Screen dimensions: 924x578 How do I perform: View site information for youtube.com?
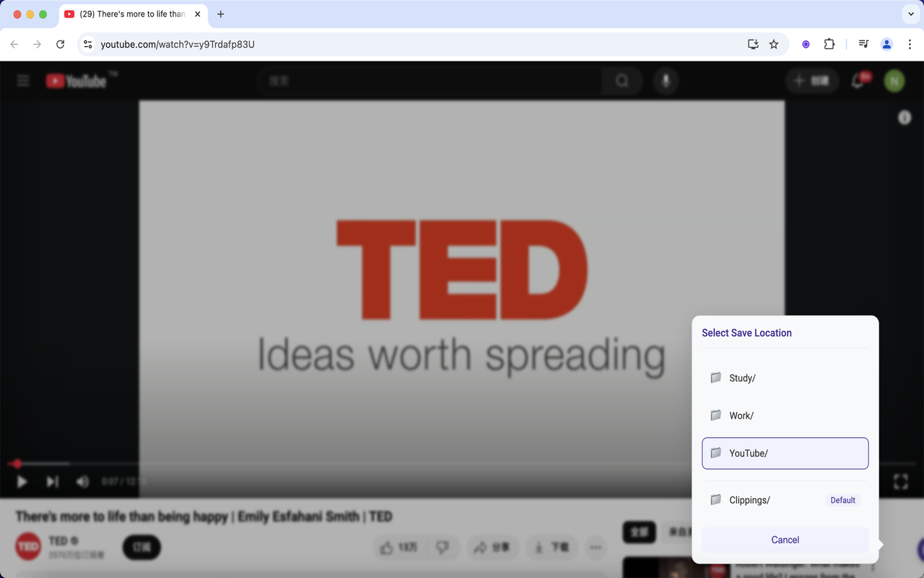click(88, 44)
